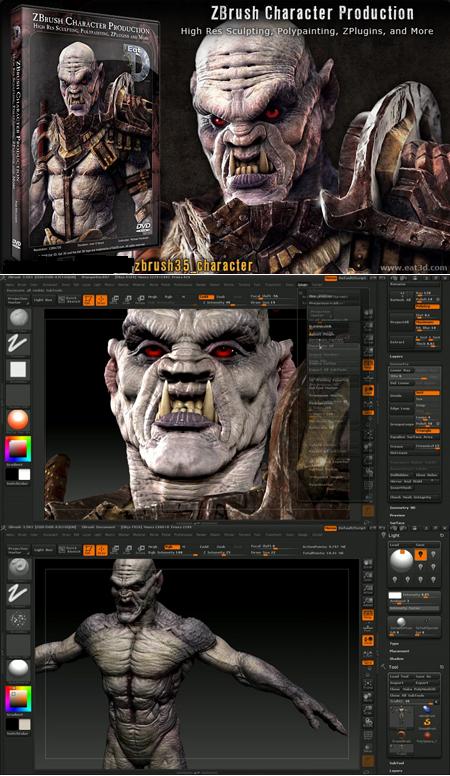Toggle orange Rgb button in lower window
The image size is (450, 776).
tap(172, 547)
